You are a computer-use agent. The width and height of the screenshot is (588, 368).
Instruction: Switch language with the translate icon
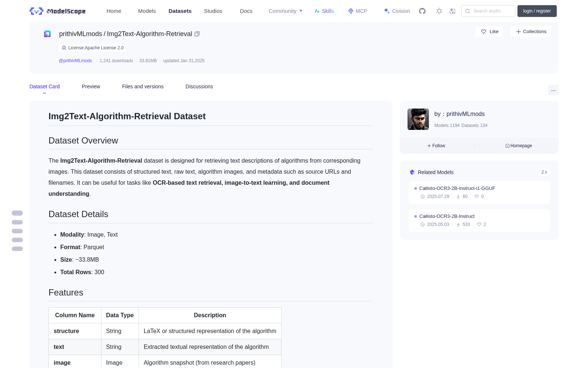click(x=453, y=11)
